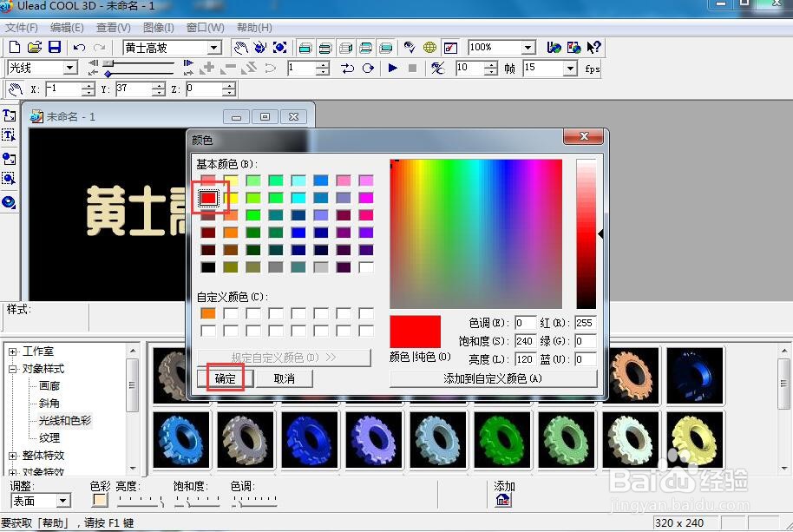Toggle ping-pong mode icon
The height and width of the screenshot is (532, 793).
(347, 68)
